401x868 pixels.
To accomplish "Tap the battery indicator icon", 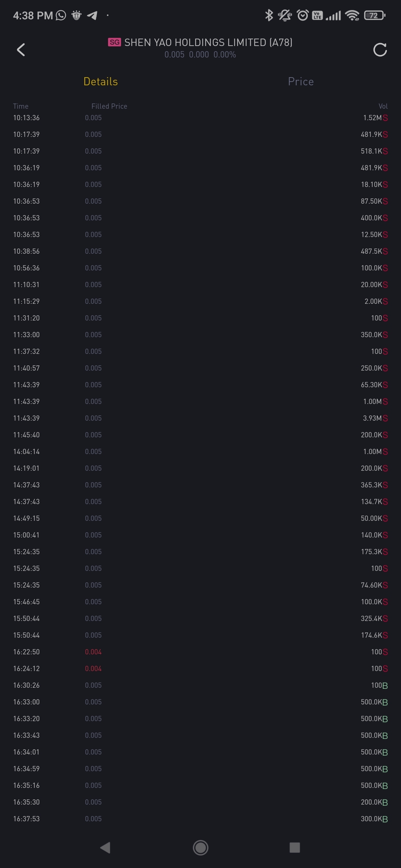I will [374, 16].
